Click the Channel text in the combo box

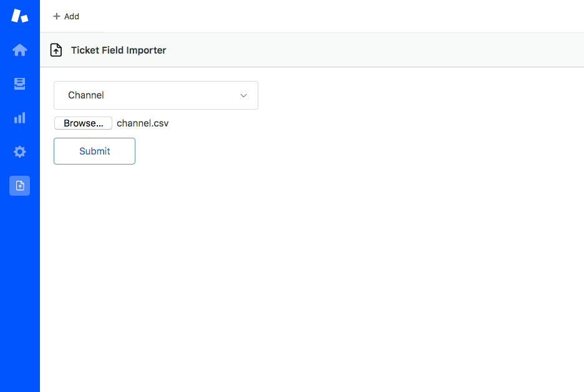click(86, 95)
